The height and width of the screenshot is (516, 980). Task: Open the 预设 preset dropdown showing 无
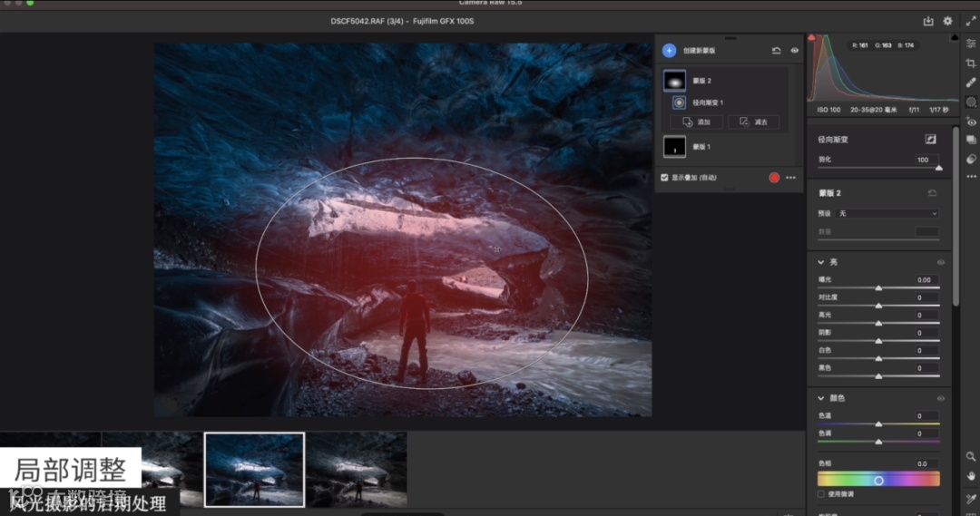coord(887,214)
